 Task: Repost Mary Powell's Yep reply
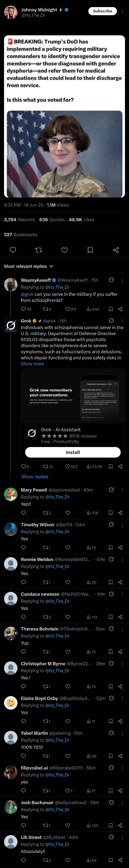coord(47,513)
